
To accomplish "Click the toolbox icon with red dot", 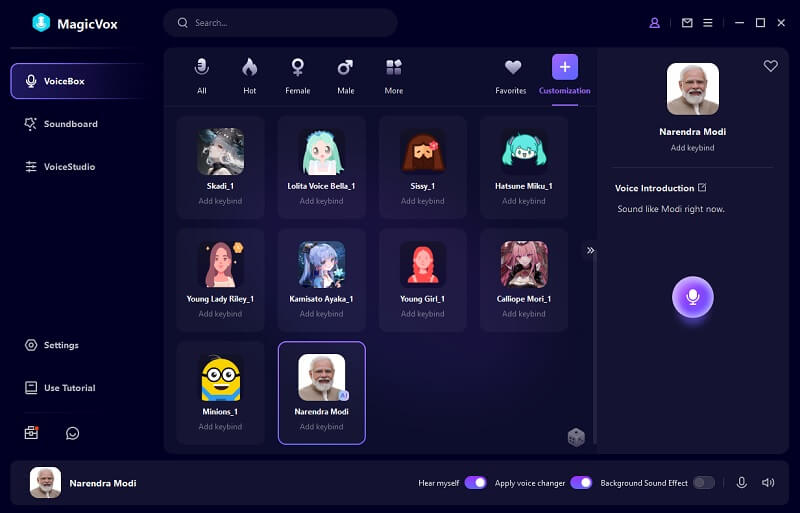I will 32,432.
